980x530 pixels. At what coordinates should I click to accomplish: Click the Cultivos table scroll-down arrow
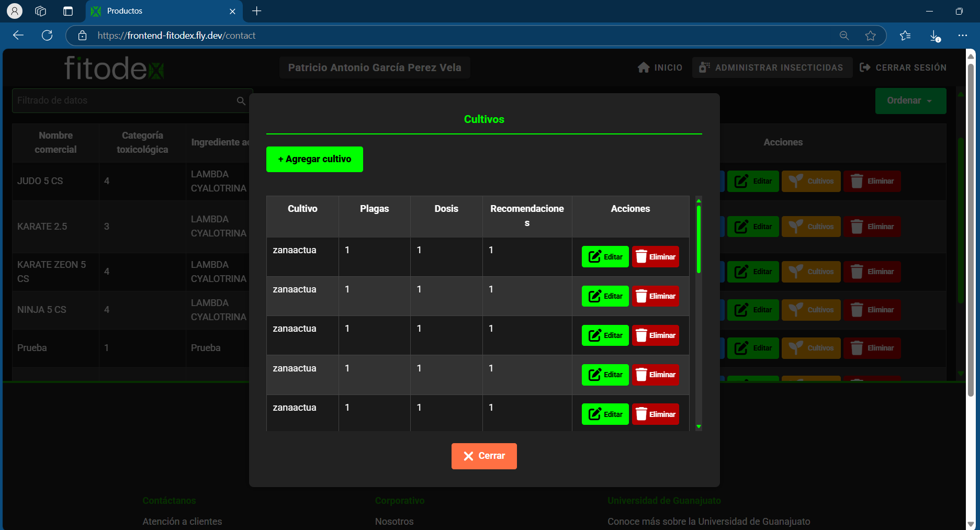(699, 427)
